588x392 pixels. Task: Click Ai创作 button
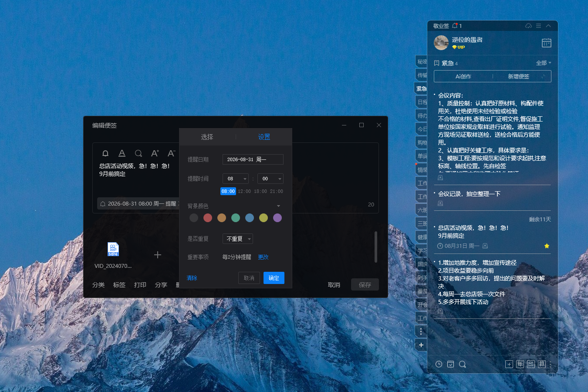[x=463, y=76]
